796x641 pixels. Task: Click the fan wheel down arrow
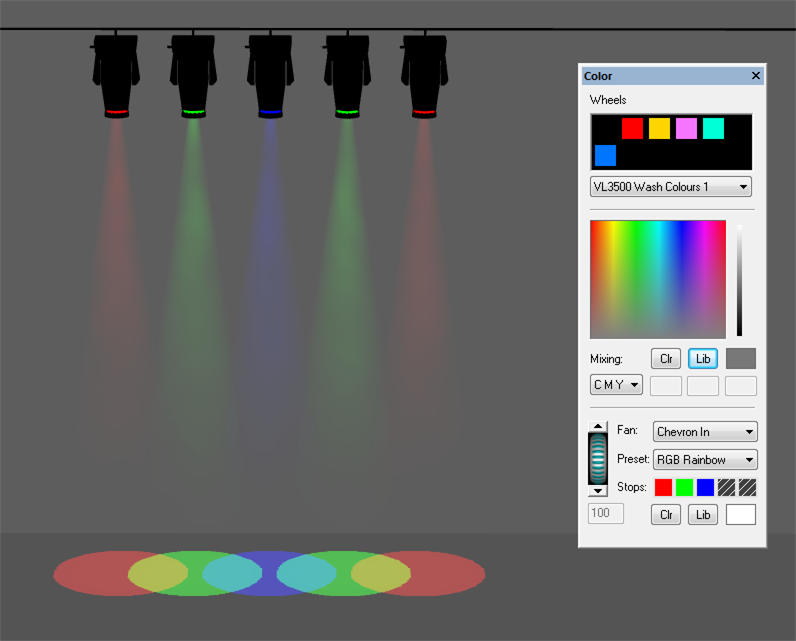pos(599,490)
